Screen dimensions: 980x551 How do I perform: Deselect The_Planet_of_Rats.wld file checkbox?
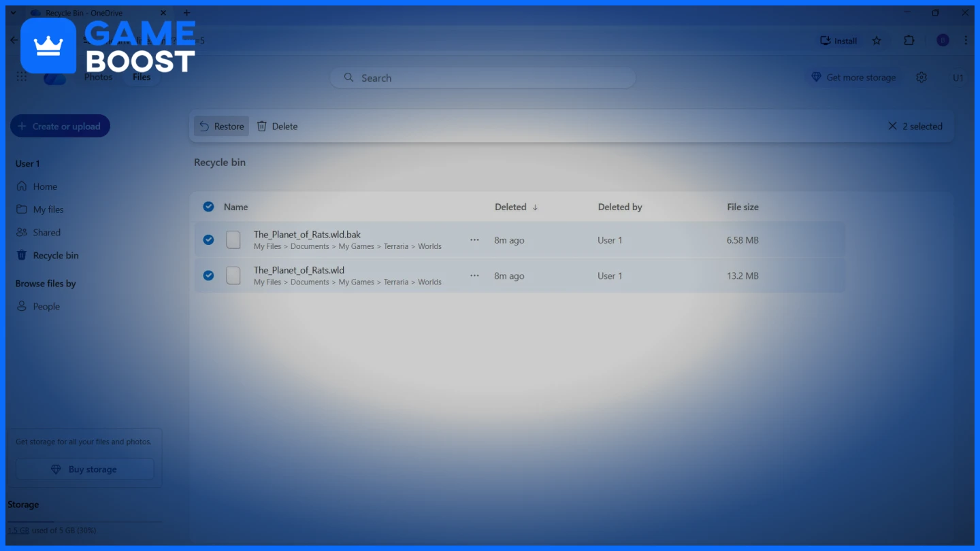point(208,275)
